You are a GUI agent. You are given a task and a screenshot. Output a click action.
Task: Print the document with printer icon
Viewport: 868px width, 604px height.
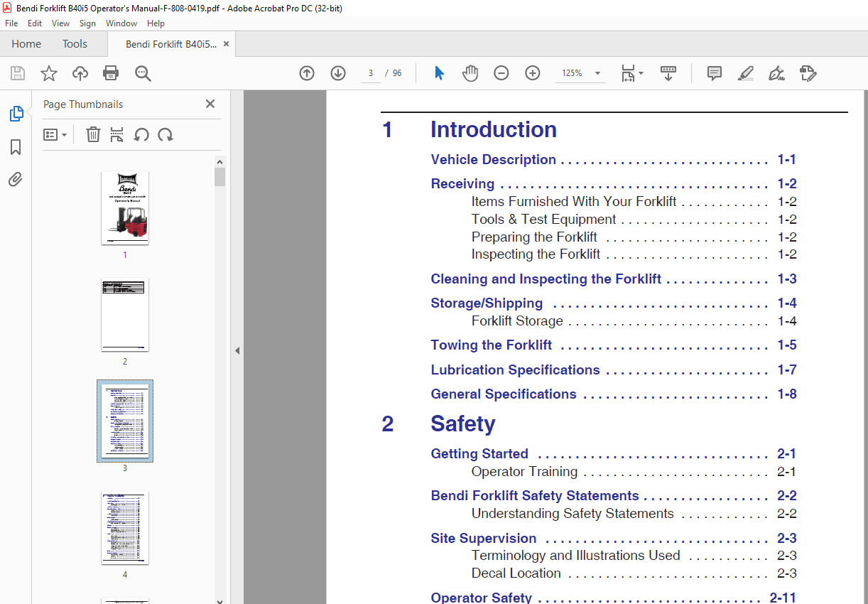coord(111,73)
